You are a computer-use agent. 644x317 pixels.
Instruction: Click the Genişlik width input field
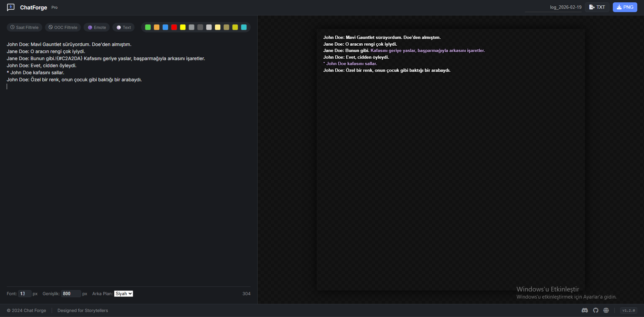pyautogui.click(x=71, y=294)
